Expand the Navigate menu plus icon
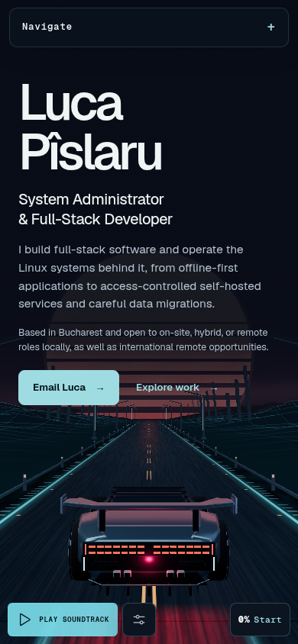Image resolution: width=298 pixels, height=644 pixels. coord(270,27)
